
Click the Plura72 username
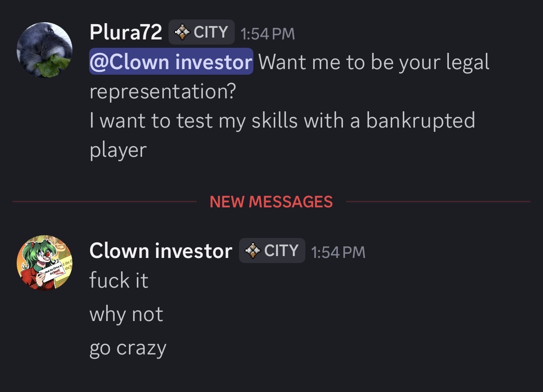click(125, 32)
